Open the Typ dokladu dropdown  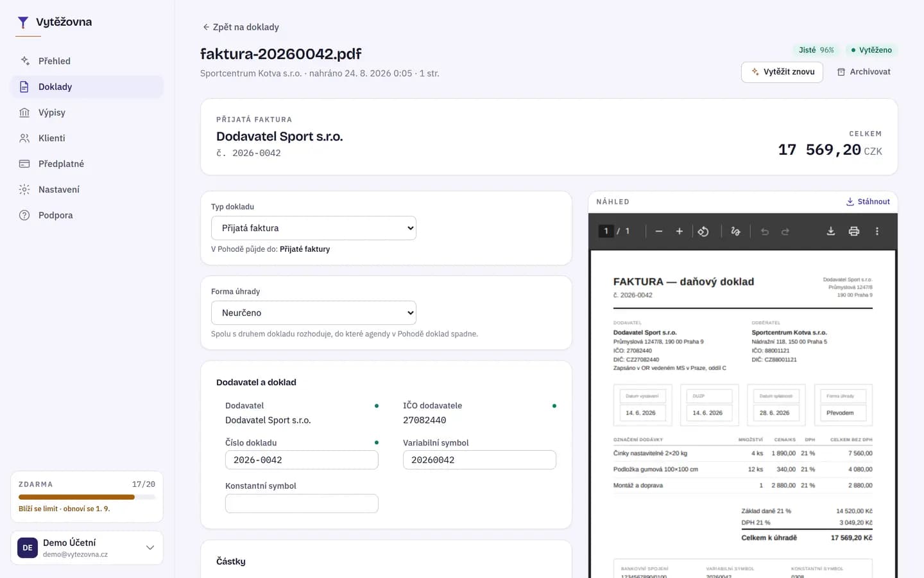click(x=314, y=228)
